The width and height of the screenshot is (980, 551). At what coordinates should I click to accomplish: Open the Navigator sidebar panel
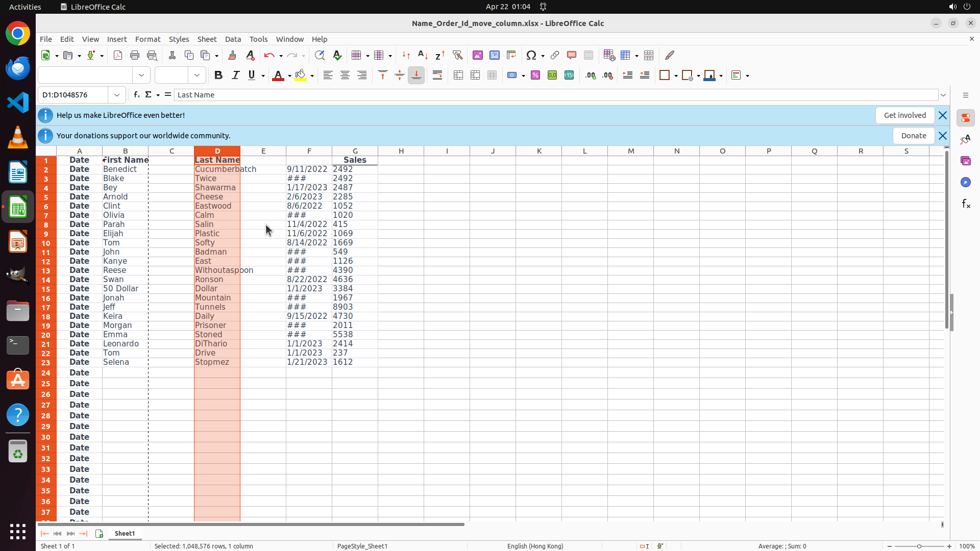(x=965, y=182)
